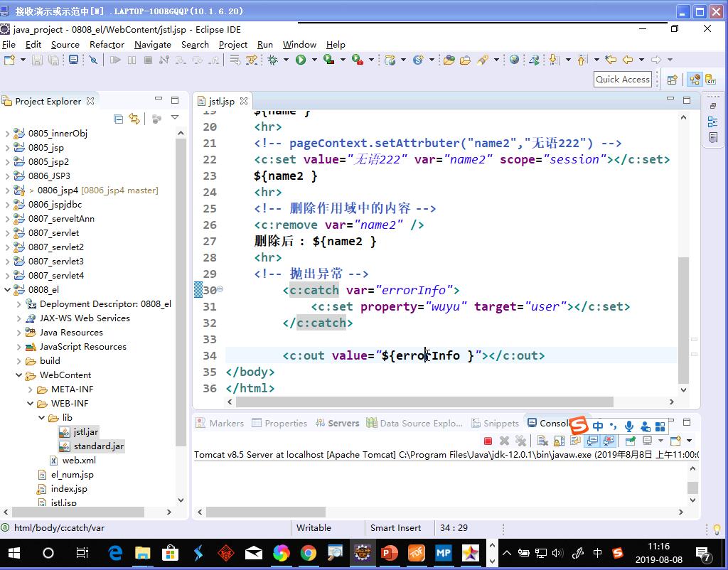
Task: Open the File menu
Action: point(9,45)
